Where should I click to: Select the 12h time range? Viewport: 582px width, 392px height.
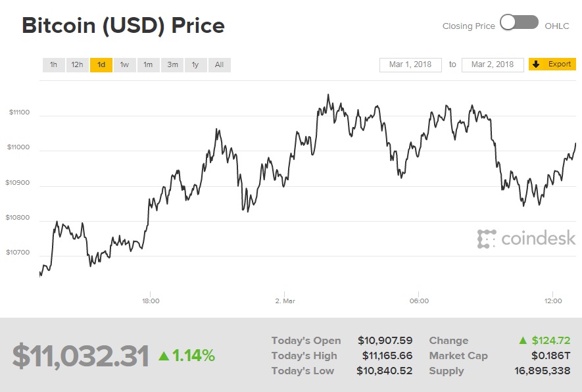pos(78,64)
